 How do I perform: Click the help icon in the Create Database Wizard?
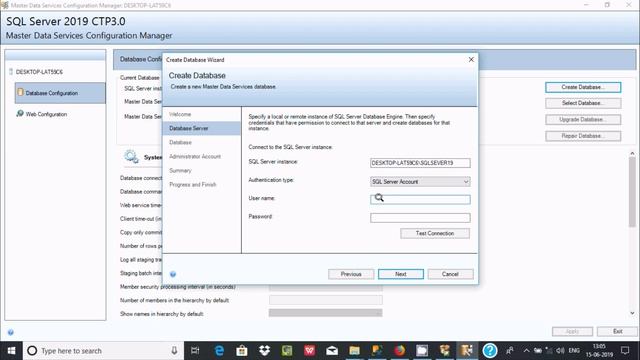coord(173,274)
